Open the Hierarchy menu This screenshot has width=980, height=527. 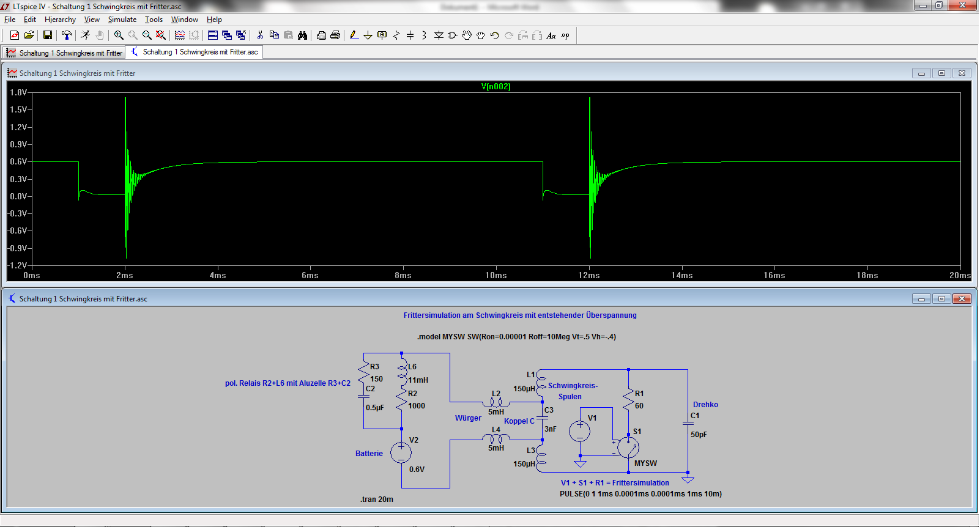tap(60, 20)
